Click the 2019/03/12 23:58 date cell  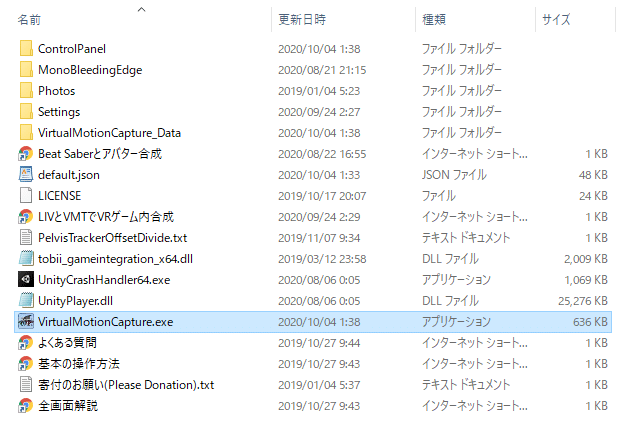click(322, 259)
